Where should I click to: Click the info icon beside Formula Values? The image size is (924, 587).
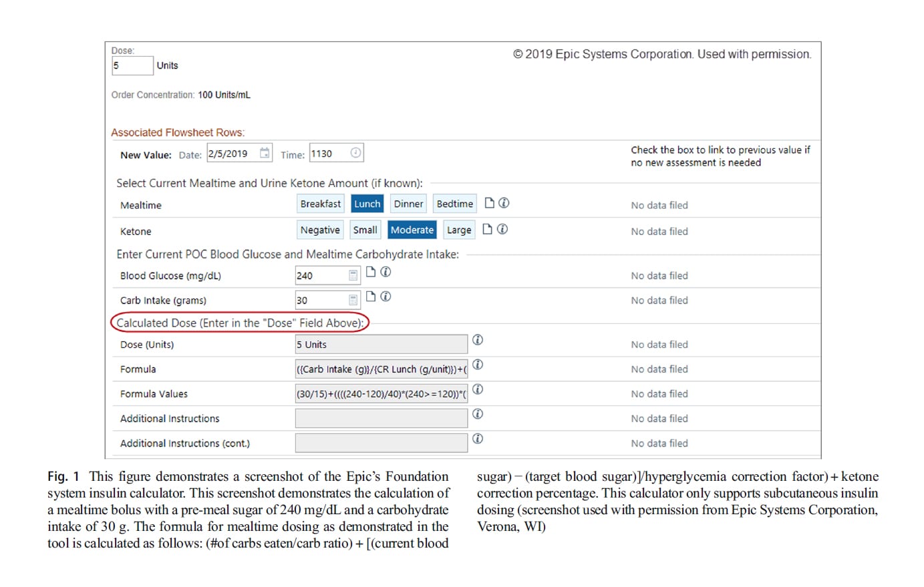pos(478,389)
